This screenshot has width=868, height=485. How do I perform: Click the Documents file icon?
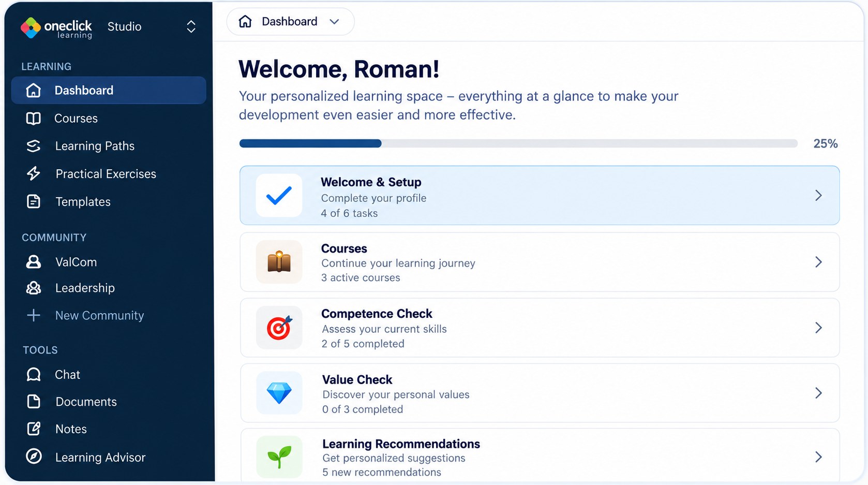pos(34,402)
